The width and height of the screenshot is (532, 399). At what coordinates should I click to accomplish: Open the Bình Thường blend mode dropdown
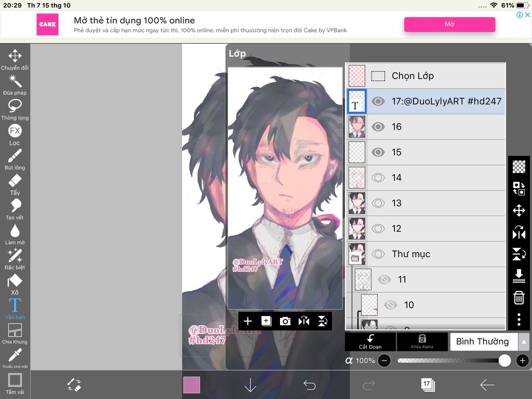point(484,342)
